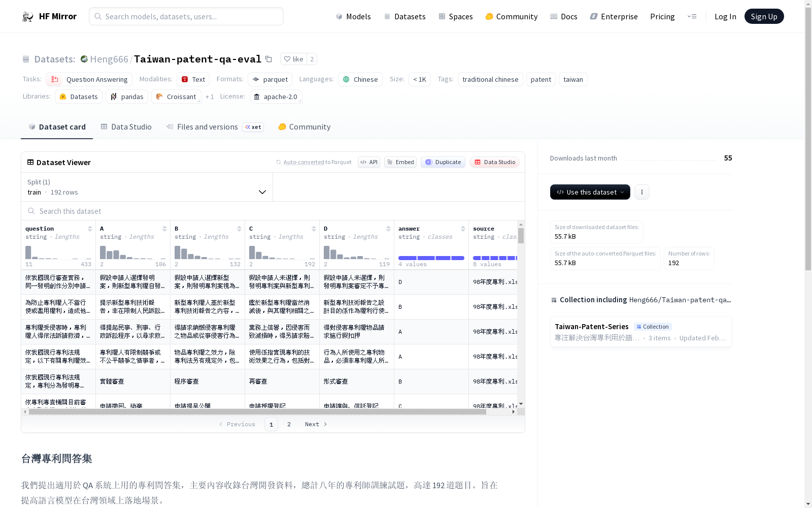Expand the Split train dropdown
Image resolution: width=812 pixels, height=508 pixels.
coord(147,187)
